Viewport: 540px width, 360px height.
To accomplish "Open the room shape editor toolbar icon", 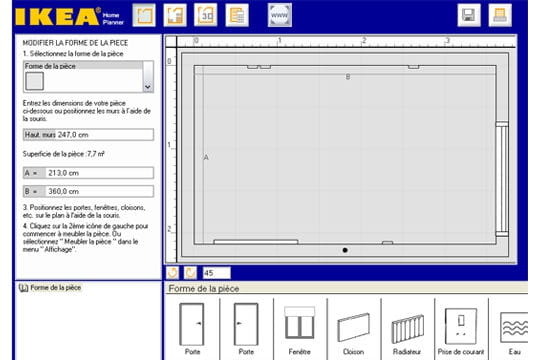I will point(144,15).
